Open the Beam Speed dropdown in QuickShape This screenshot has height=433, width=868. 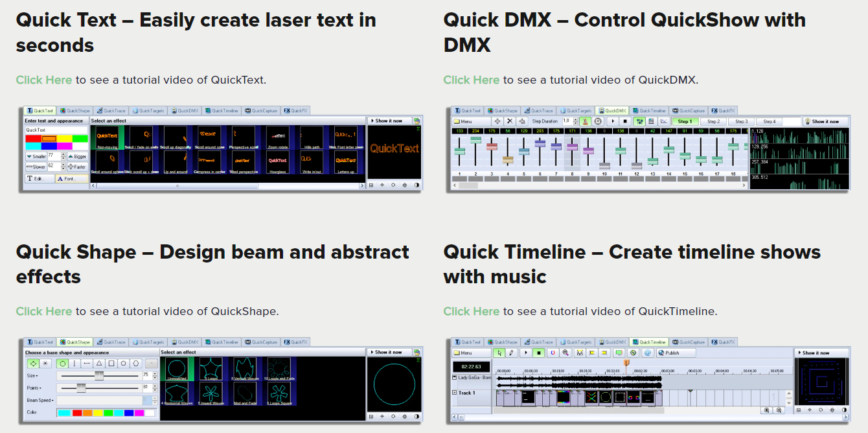pos(40,400)
